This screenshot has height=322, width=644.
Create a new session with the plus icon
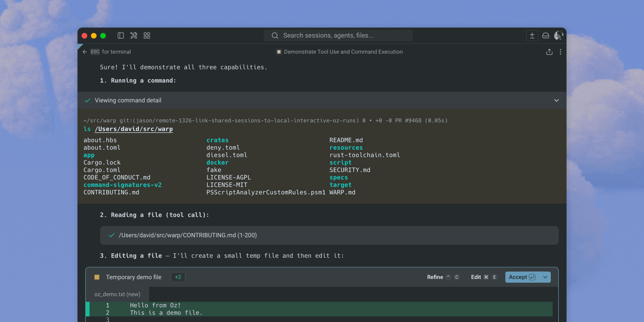coord(532,35)
